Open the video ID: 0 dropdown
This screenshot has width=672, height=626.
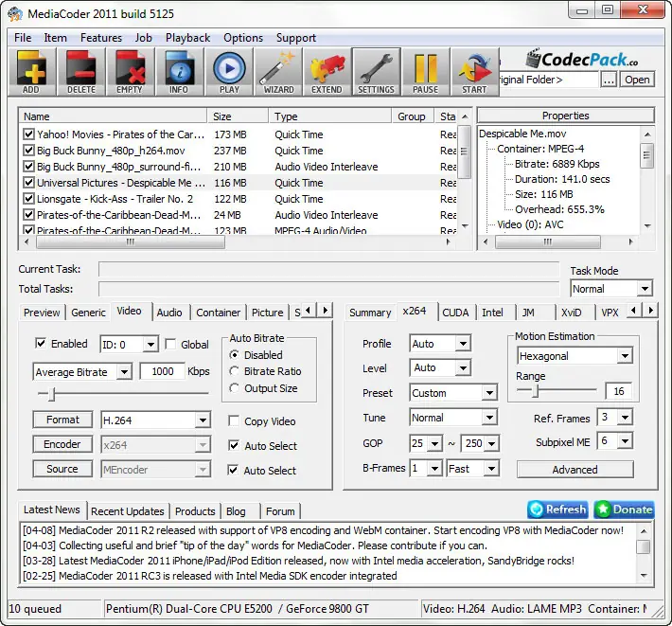point(129,345)
